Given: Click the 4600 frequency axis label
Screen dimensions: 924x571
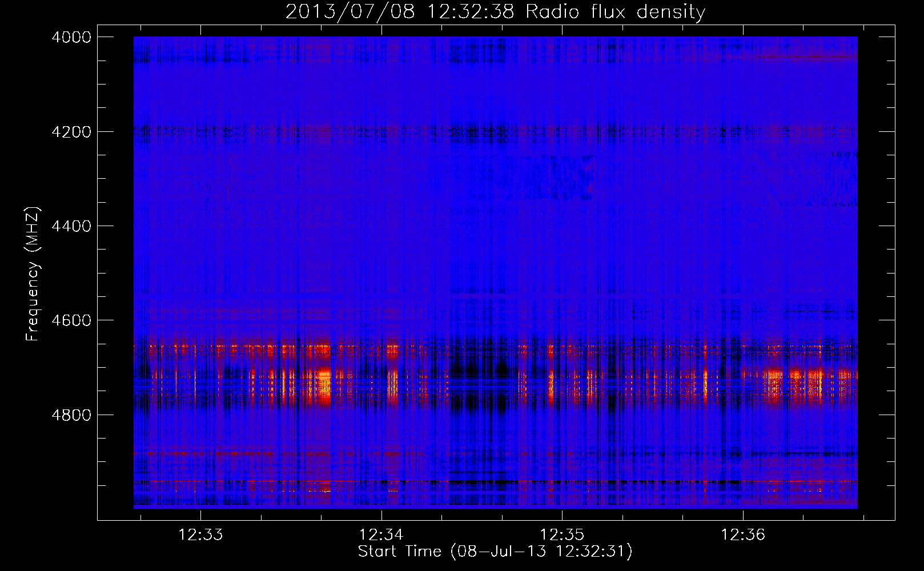Looking at the screenshot, I should [x=71, y=320].
